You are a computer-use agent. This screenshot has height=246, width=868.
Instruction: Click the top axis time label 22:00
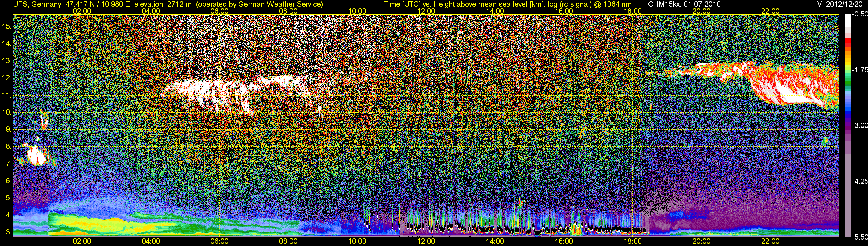click(x=770, y=11)
